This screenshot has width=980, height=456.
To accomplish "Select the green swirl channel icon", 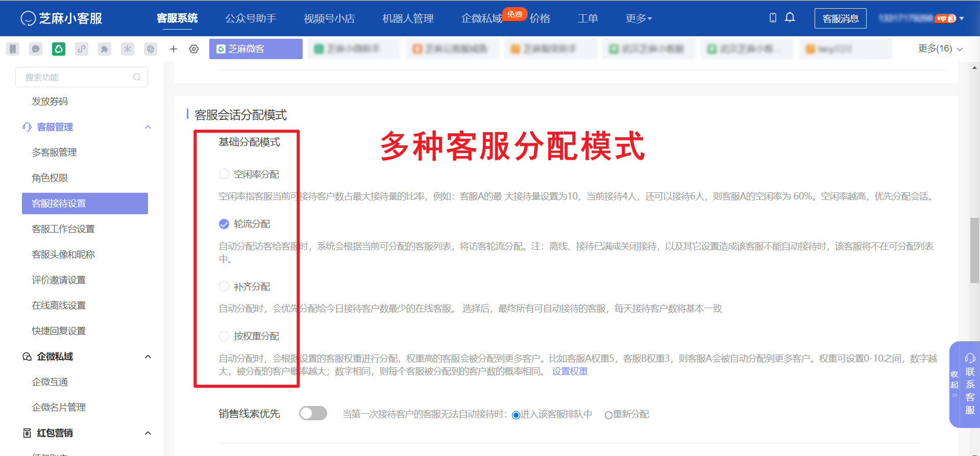I will click(59, 49).
